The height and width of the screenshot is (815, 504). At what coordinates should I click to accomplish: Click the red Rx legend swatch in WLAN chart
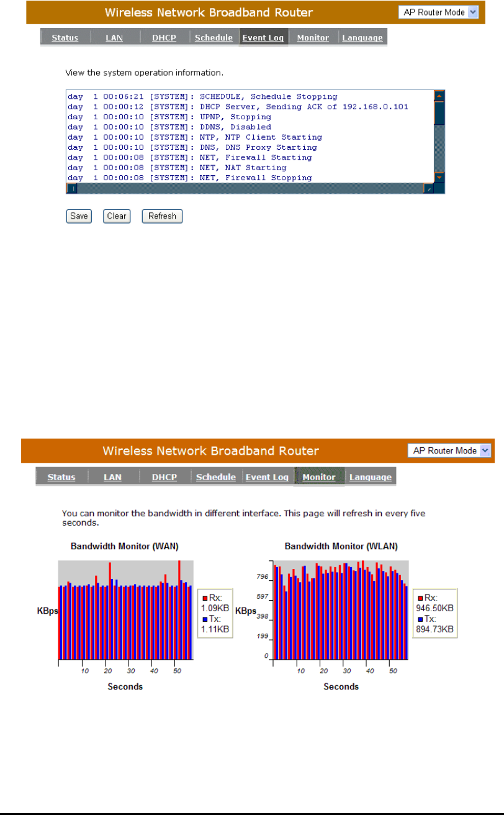pos(420,598)
